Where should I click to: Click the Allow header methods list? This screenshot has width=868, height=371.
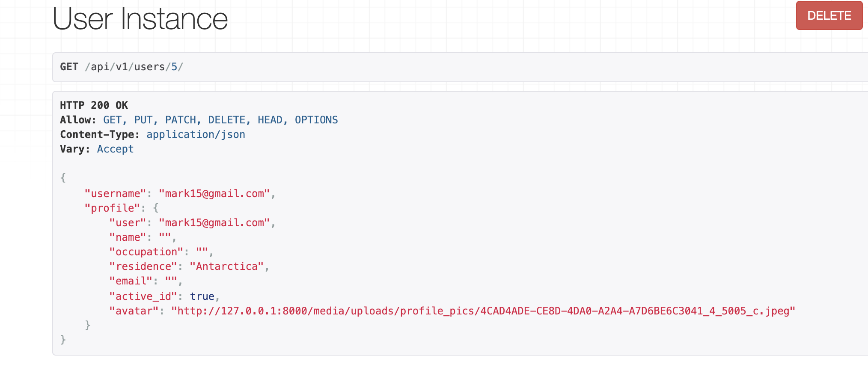220,120
